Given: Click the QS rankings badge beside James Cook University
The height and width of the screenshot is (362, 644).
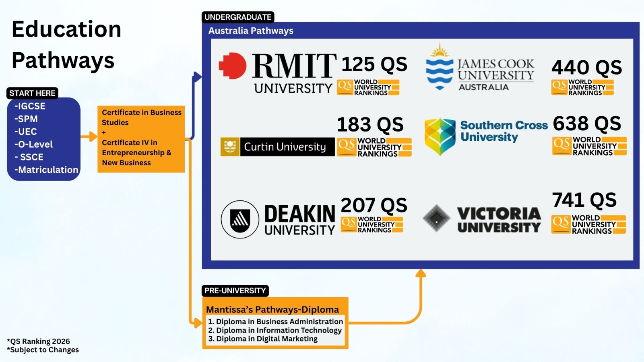Looking at the screenshot, I should pos(582,87).
